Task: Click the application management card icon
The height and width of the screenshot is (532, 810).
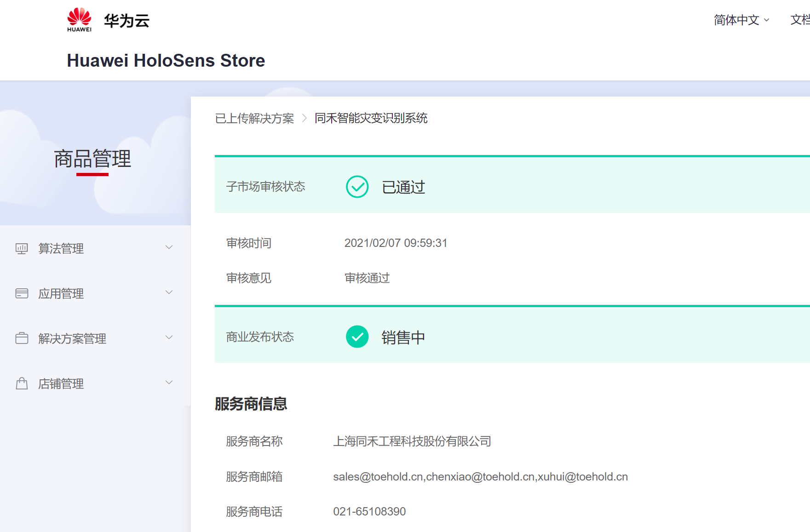Action: [22, 293]
